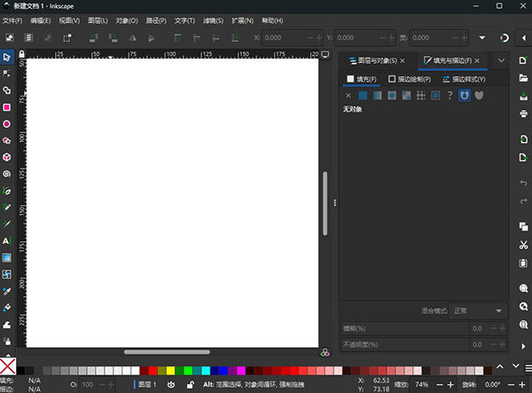Expand the dock panel tabs chevron

click(501, 60)
